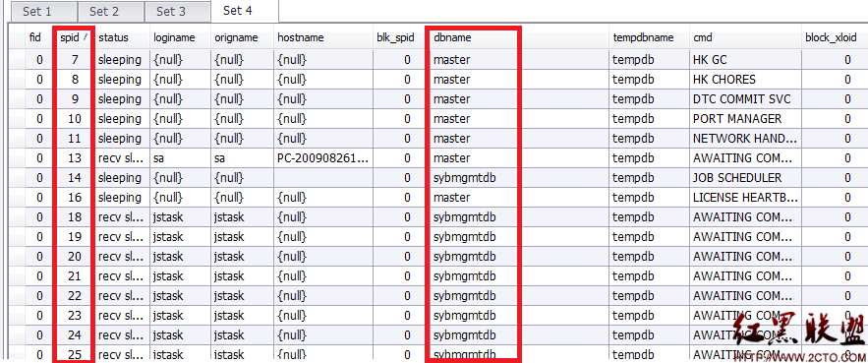The image size is (868, 363).
Task: Click the PC-200908261... hostname cell
Action: 323,158
